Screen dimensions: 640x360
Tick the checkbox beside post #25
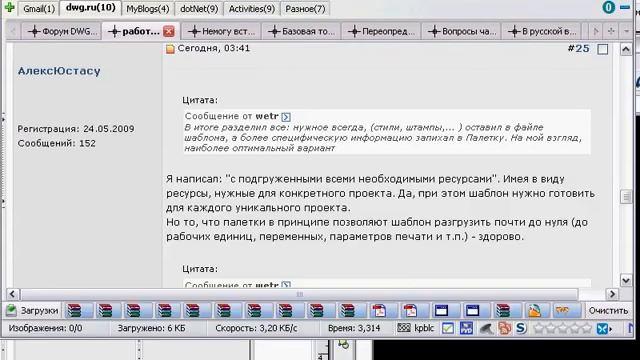(602, 49)
